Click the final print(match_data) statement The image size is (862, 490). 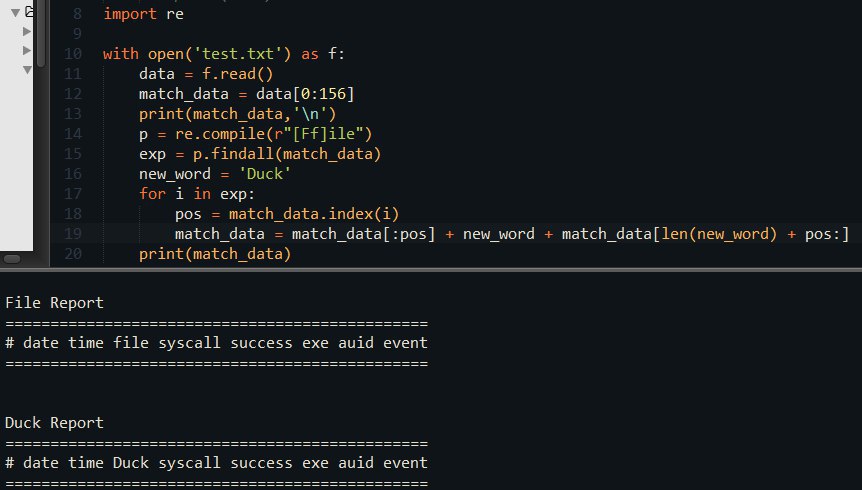pos(215,254)
